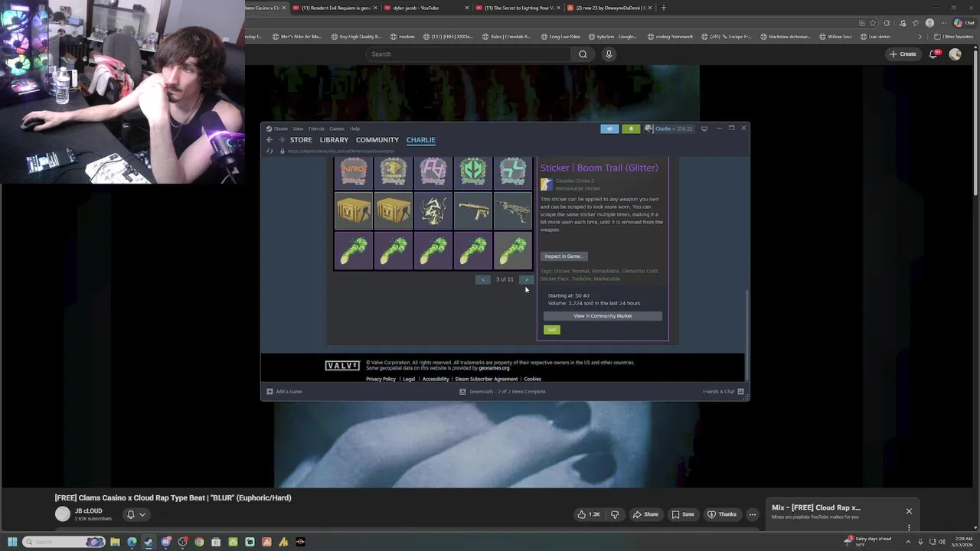The image size is (980, 551).
Task: Click Add a Game in Steam
Action: click(x=284, y=392)
